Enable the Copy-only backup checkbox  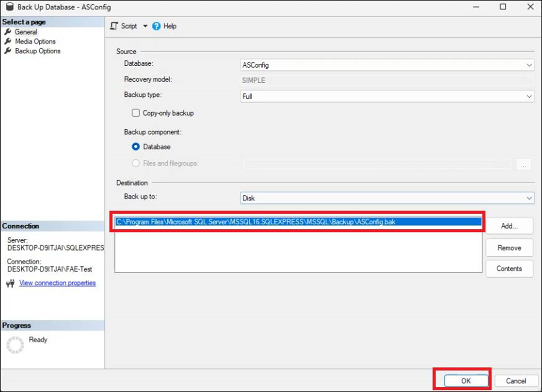click(136, 113)
